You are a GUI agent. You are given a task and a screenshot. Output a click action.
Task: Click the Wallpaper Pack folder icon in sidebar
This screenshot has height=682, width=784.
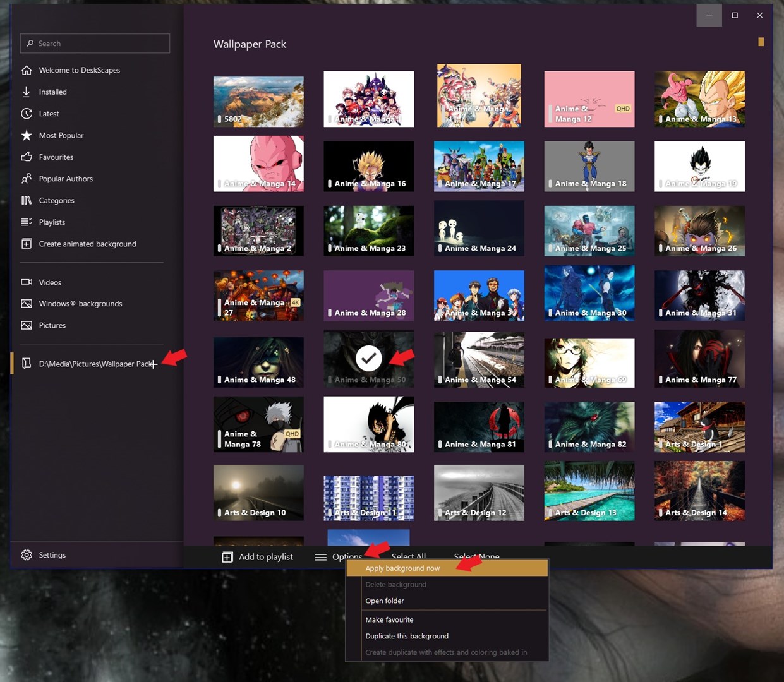click(27, 364)
